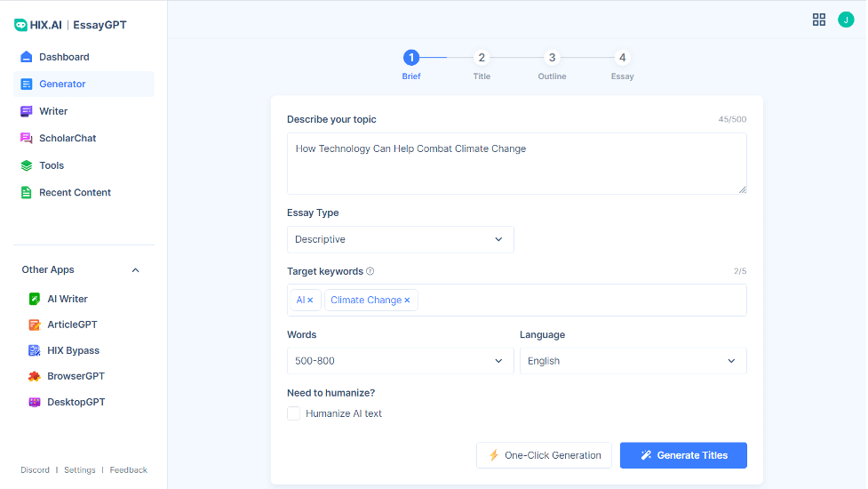The width and height of the screenshot is (868, 489).
Task: Launch AI Writer app icon
Action: (x=35, y=299)
